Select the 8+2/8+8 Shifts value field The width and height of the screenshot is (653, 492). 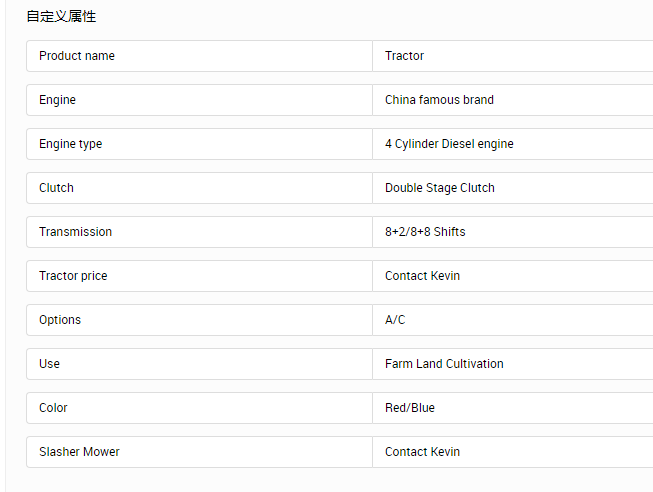pyautogui.click(x=513, y=232)
